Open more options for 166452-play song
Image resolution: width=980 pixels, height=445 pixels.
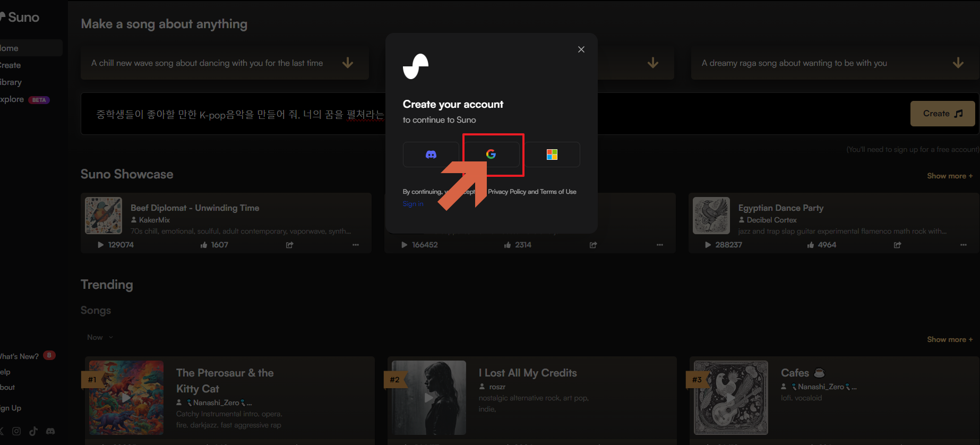(660, 245)
